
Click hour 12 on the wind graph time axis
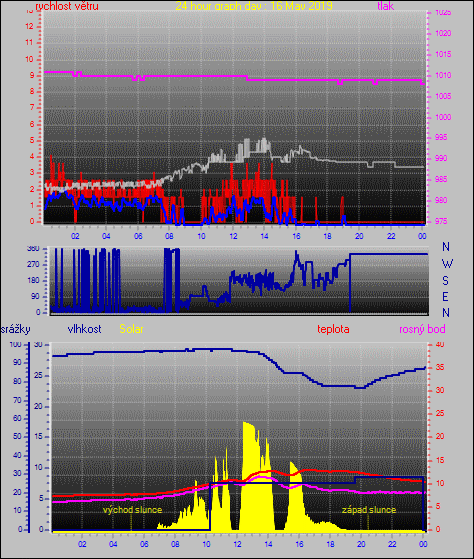pyautogui.click(x=233, y=236)
